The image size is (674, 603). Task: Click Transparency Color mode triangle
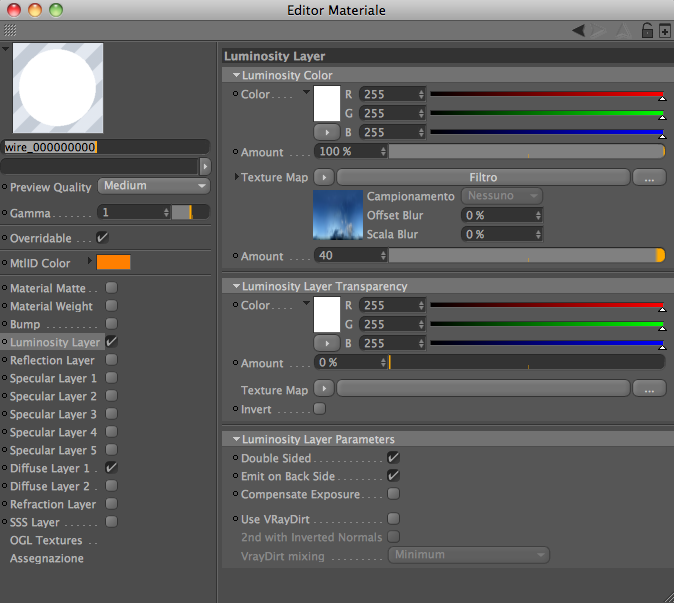(x=306, y=303)
